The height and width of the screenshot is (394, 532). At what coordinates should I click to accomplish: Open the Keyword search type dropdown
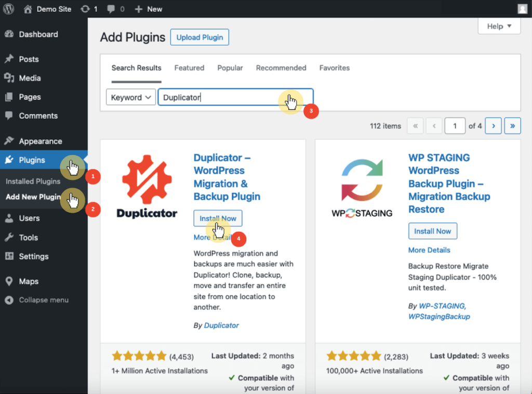coord(130,97)
